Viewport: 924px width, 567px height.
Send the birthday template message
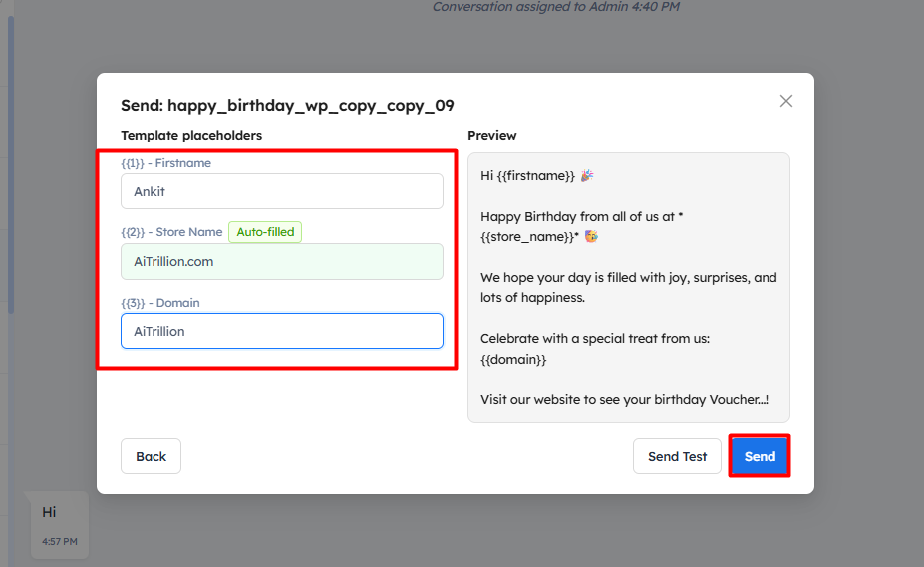pos(760,456)
